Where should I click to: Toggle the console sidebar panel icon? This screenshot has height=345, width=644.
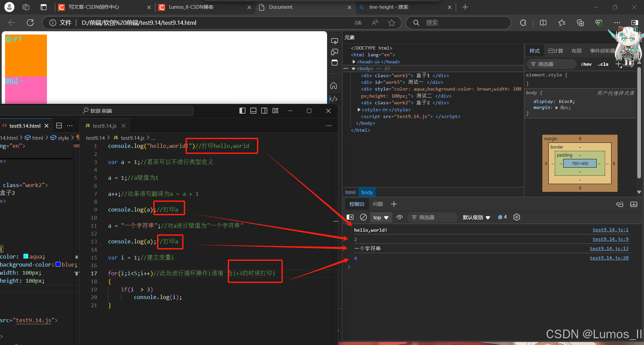tap(350, 217)
